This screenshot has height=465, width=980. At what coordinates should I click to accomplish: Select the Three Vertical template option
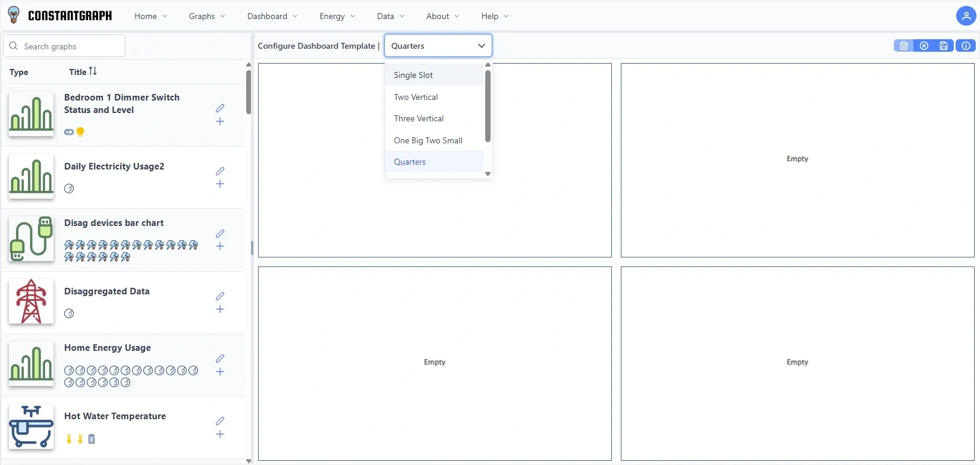(x=435, y=118)
